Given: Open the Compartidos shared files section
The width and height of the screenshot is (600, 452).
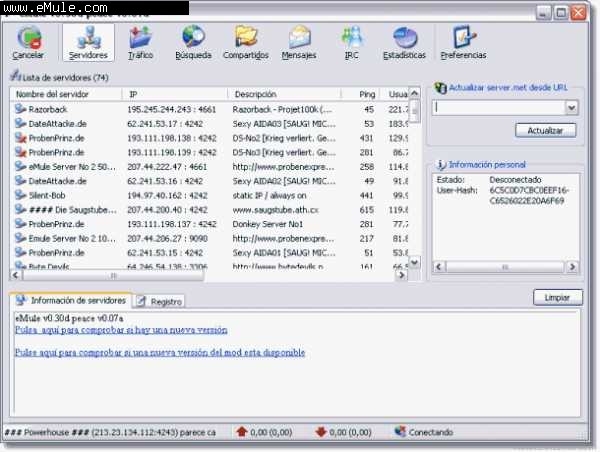Looking at the screenshot, I should coord(246,42).
